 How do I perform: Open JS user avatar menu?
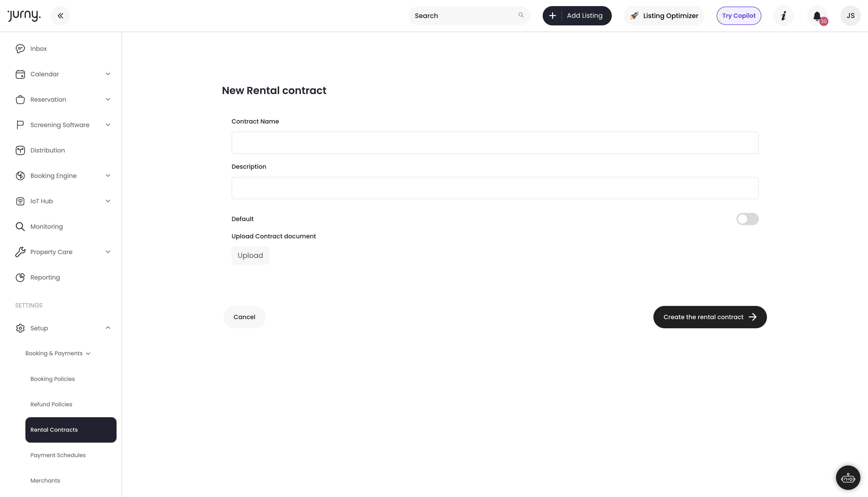(x=850, y=16)
